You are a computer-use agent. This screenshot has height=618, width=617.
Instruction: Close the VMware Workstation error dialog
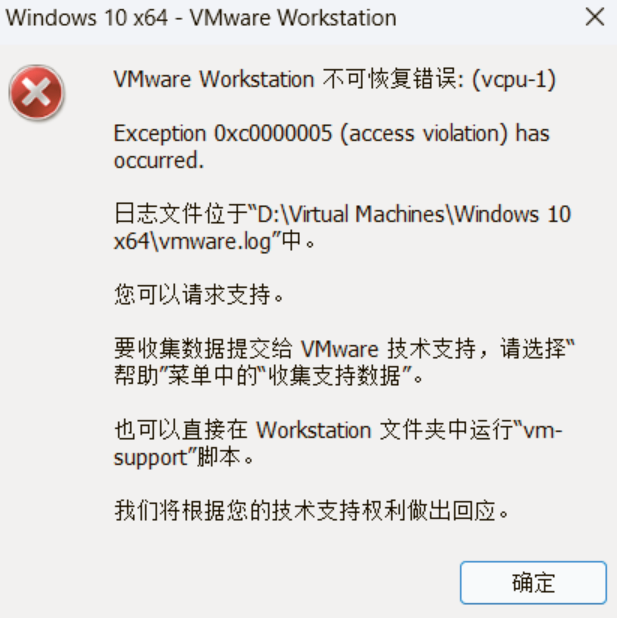(595, 17)
